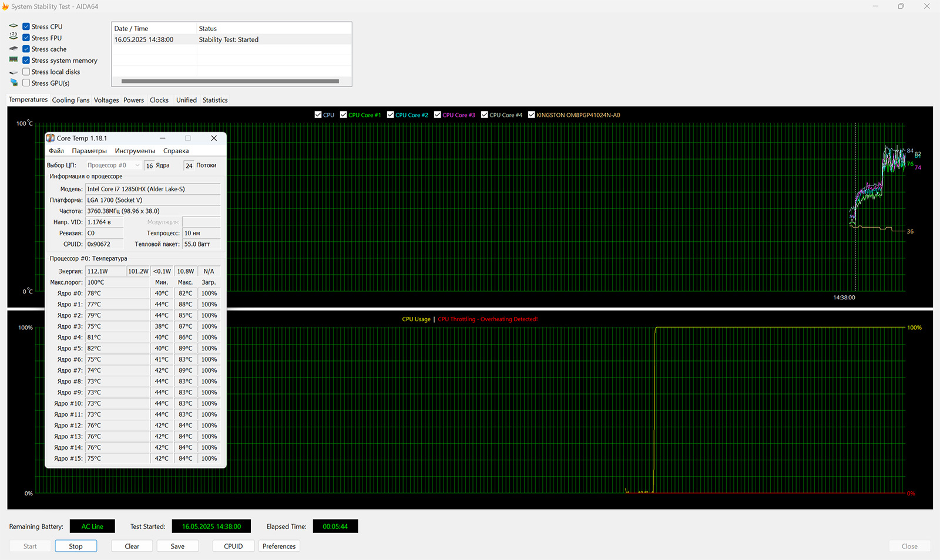Open the Справка menu in Core Temp
Viewport: 940px width, 560px height.
point(176,151)
